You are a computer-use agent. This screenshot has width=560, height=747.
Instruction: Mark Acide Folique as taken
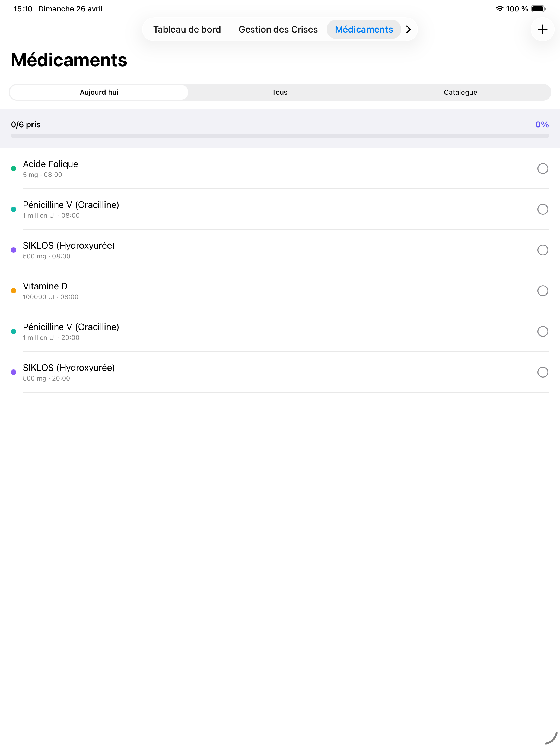pyautogui.click(x=542, y=169)
